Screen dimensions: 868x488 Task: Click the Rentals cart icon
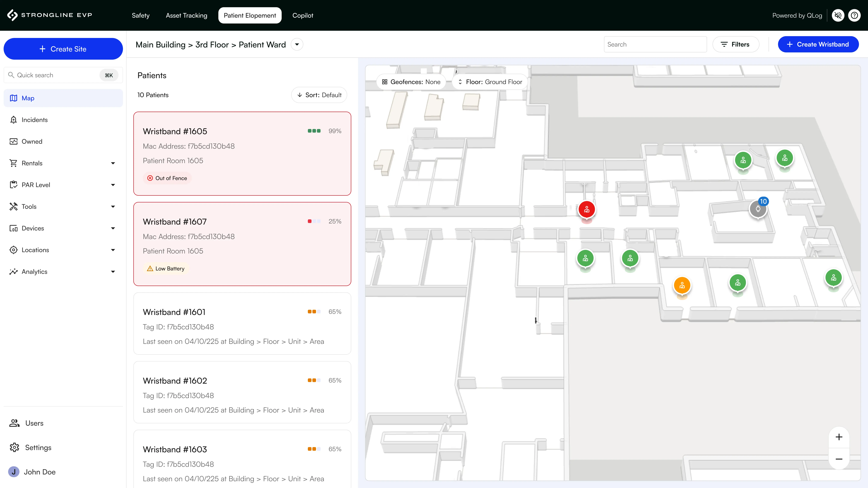click(13, 163)
